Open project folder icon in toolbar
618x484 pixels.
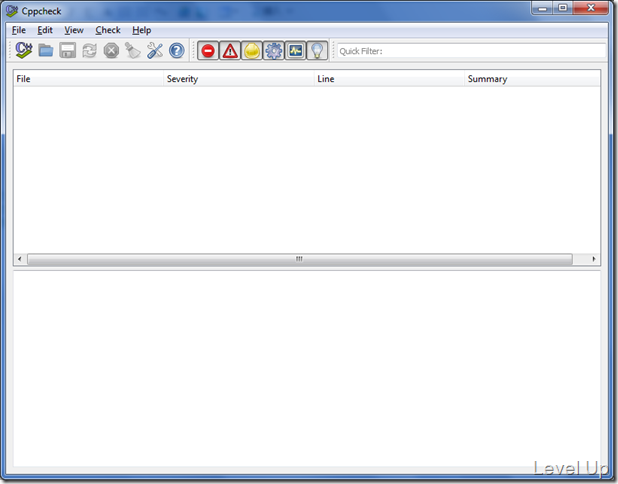tap(46, 51)
